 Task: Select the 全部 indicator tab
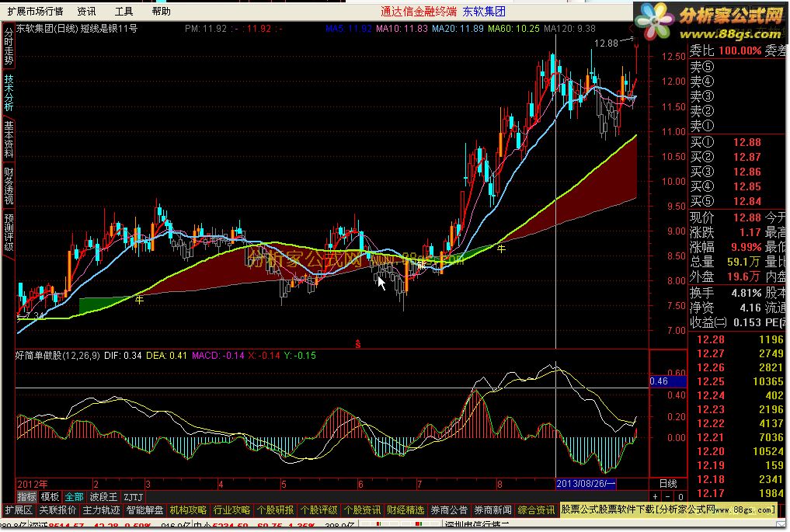(x=74, y=497)
